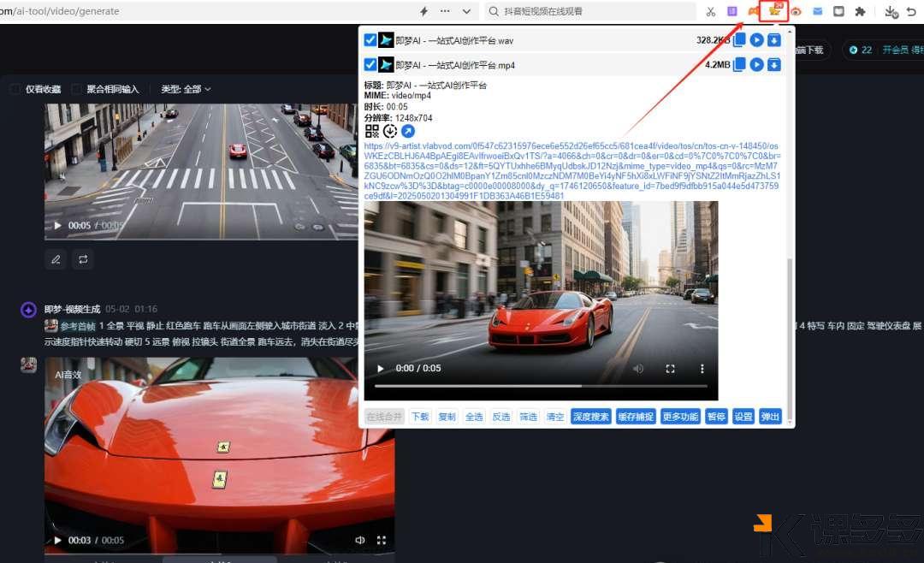The height and width of the screenshot is (563, 924).
Task: Download the .mp4 file via arrow icon
Action: click(x=774, y=64)
